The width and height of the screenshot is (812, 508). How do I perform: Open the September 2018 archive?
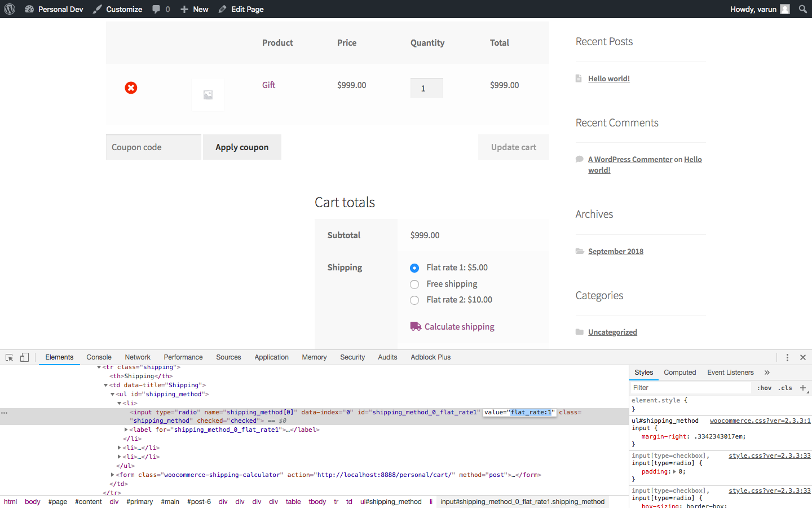click(x=616, y=251)
